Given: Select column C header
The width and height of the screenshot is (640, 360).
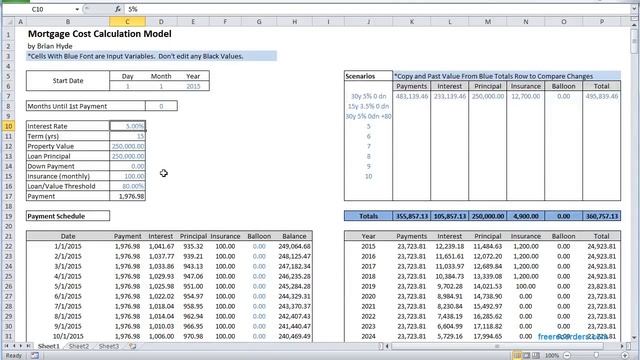Looking at the screenshot, I should coord(127,22).
